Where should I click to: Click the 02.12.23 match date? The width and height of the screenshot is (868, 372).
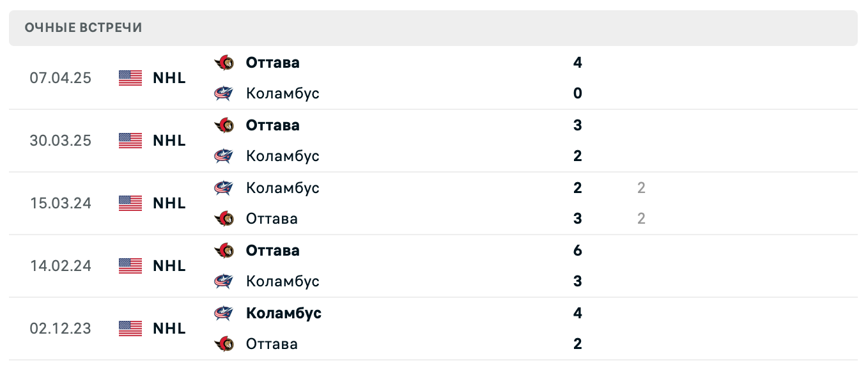(60, 329)
